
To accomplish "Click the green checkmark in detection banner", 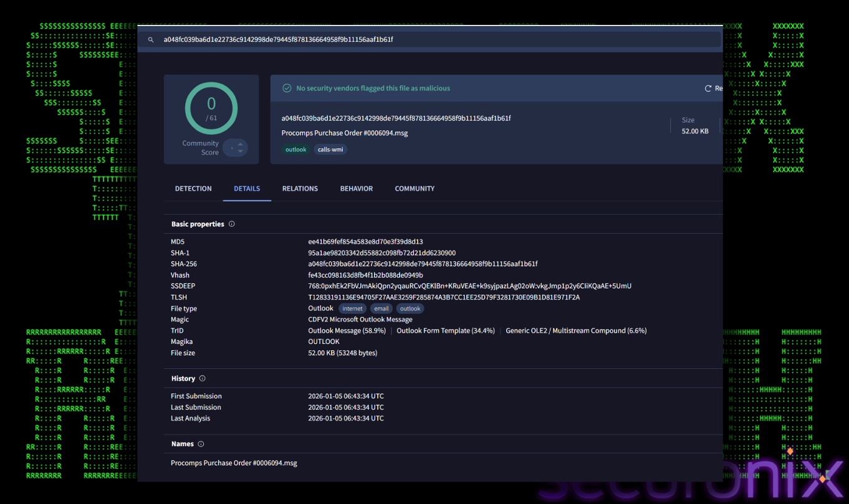I will [287, 88].
